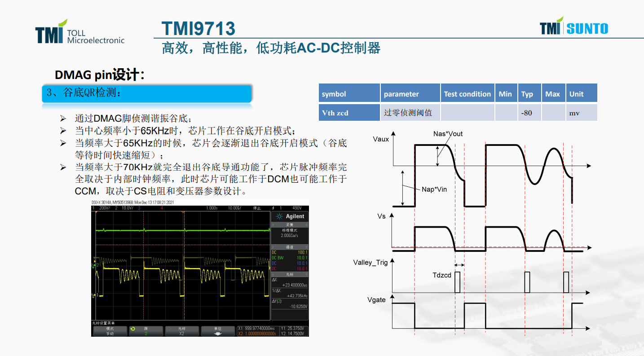Click the symbol table header cell
This screenshot has height=356, width=644.
pyautogui.click(x=349, y=93)
